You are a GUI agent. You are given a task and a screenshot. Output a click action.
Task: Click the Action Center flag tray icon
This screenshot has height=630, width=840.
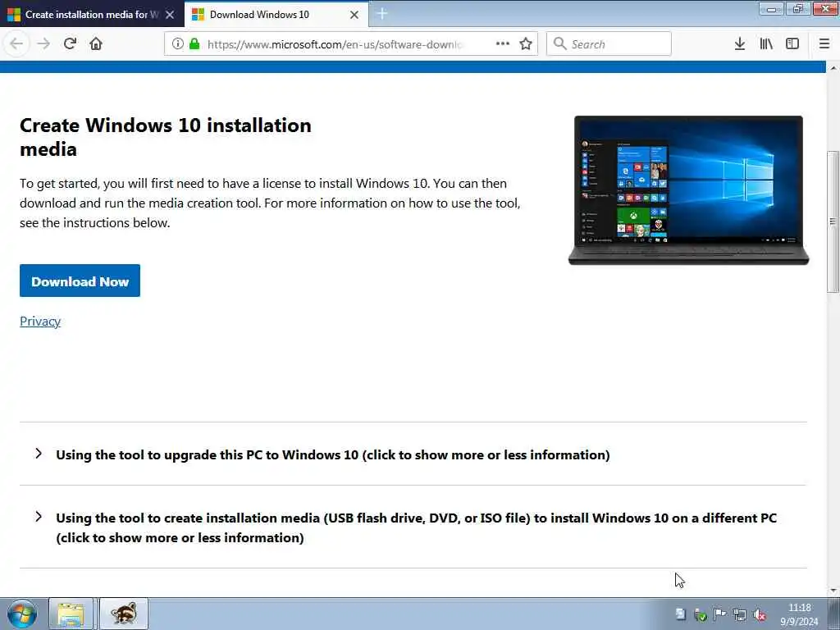719,614
